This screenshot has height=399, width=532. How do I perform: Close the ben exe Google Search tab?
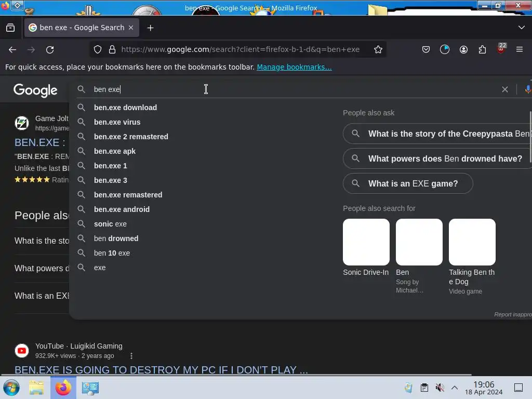pyautogui.click(x=131, y=28)
